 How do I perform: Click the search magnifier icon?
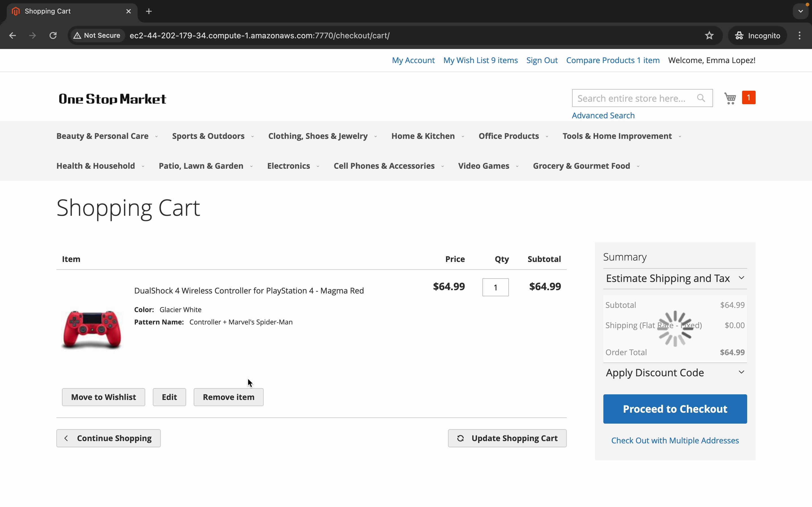[701, 98]
